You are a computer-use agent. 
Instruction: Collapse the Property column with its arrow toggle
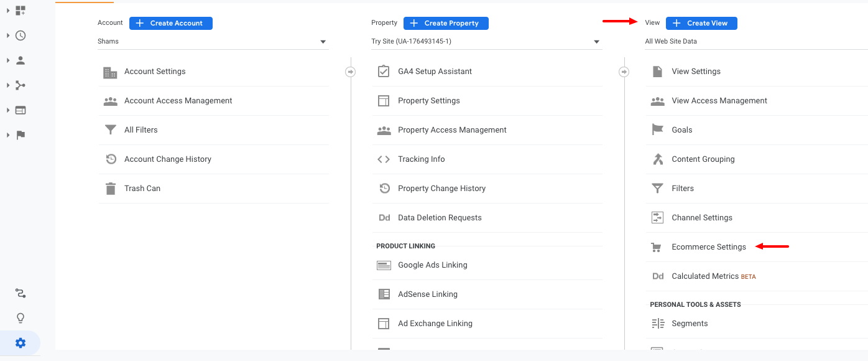(624, 72)
